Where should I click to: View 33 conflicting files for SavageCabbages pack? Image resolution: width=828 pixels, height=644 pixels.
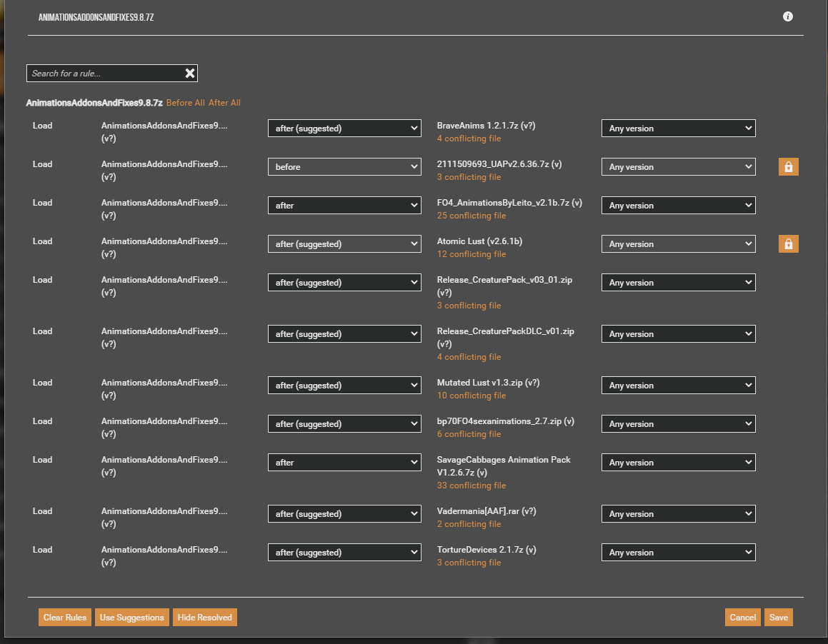click(x=471, y=485)
